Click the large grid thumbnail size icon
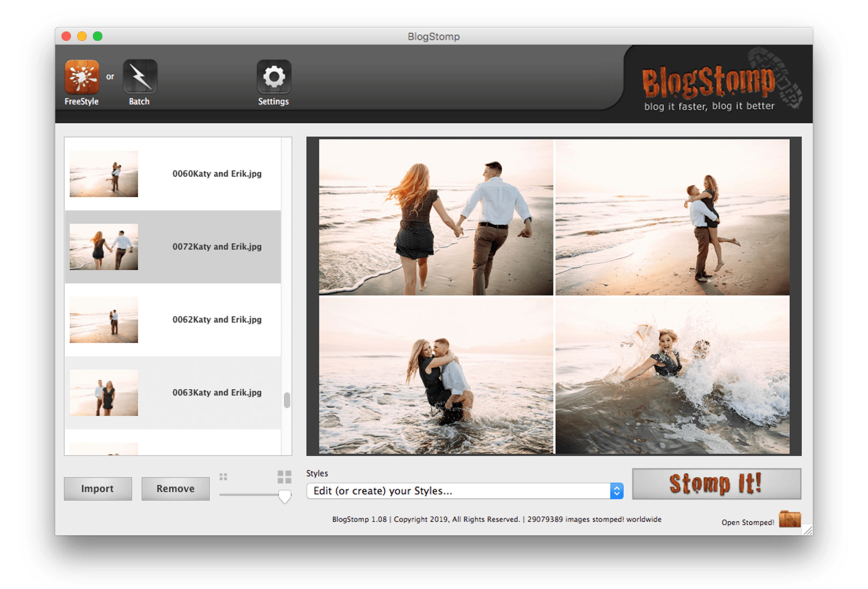 284,477
